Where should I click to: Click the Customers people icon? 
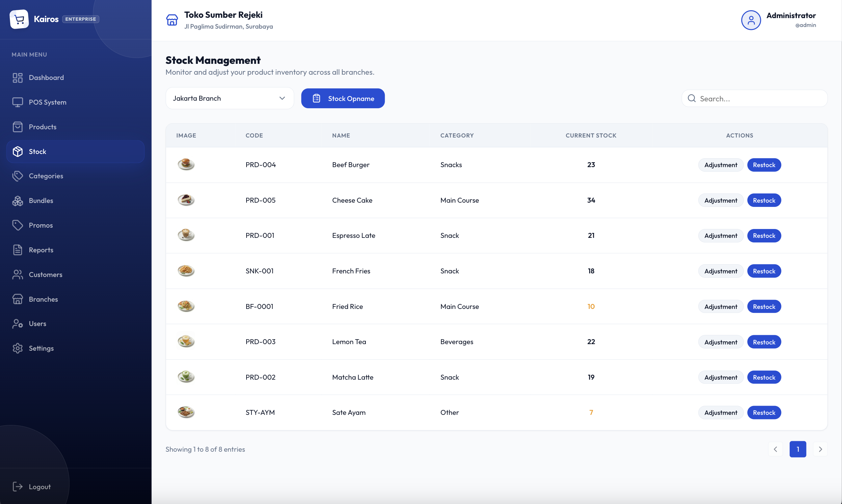point(17,274)
